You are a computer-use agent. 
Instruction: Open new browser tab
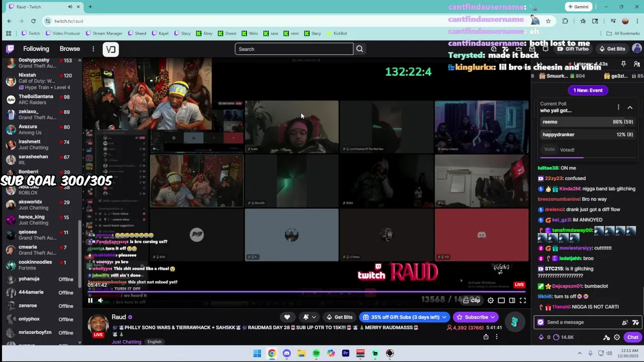90,7
